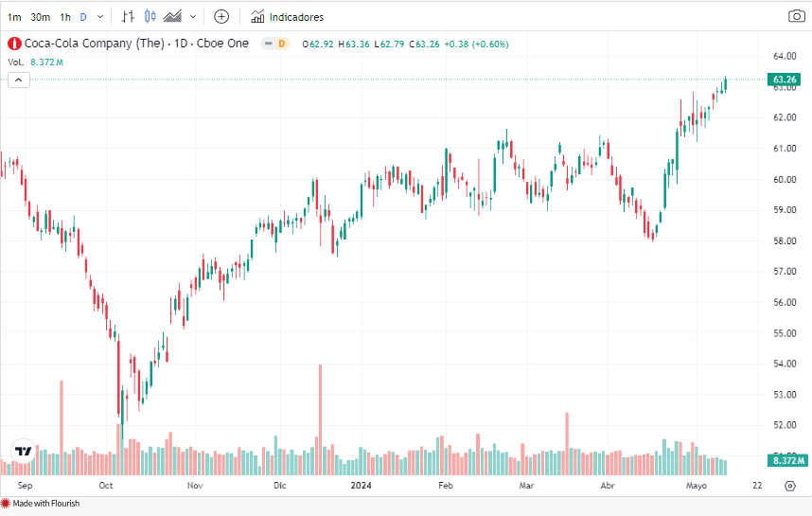Click the Nov label on time axis
This screenshot has height=516, width=812.
coord(195,486)
